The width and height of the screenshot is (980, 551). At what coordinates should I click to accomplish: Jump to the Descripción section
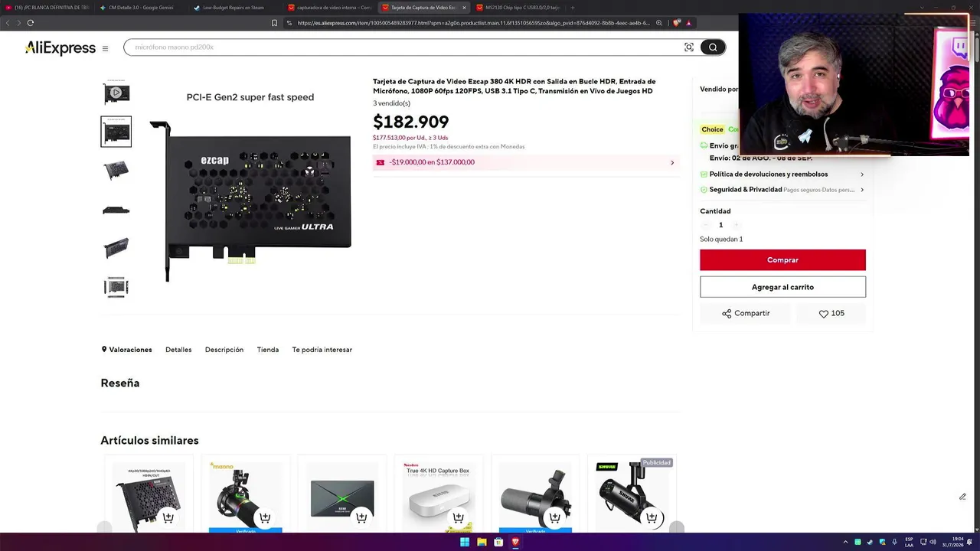(x=224, y=350)
